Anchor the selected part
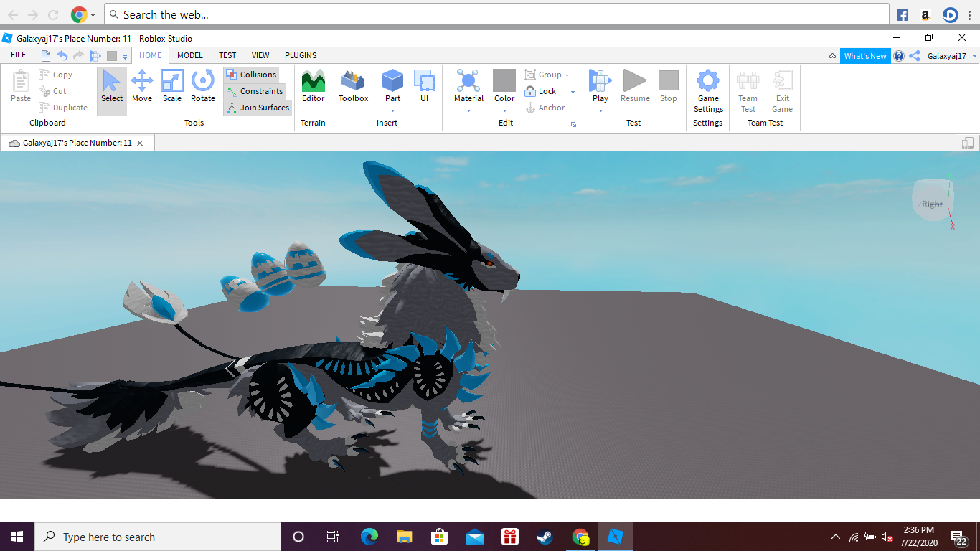 click(x=545, y=108)
